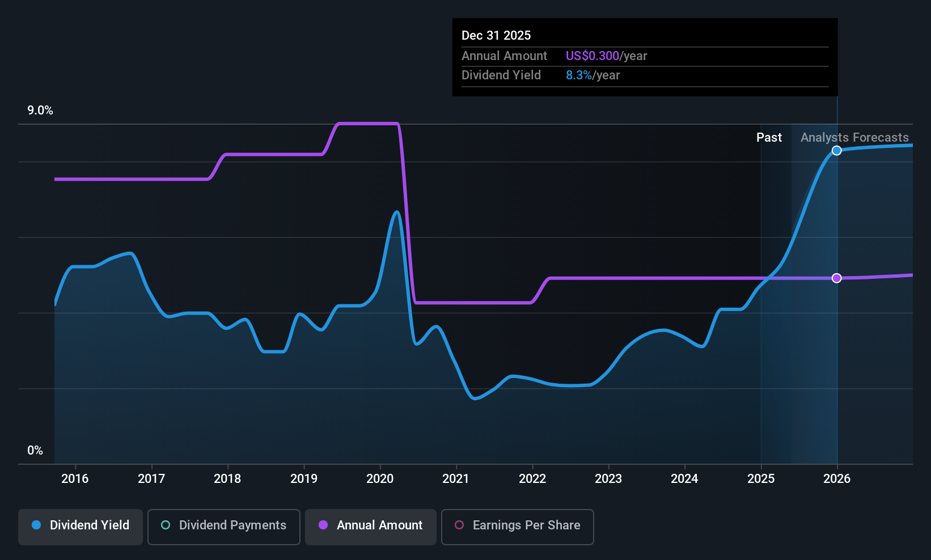This screenshot has width=931, height=560.
Task: Click the Dec 31 2025 tooltip header
Action: click(x=496, y=35)
